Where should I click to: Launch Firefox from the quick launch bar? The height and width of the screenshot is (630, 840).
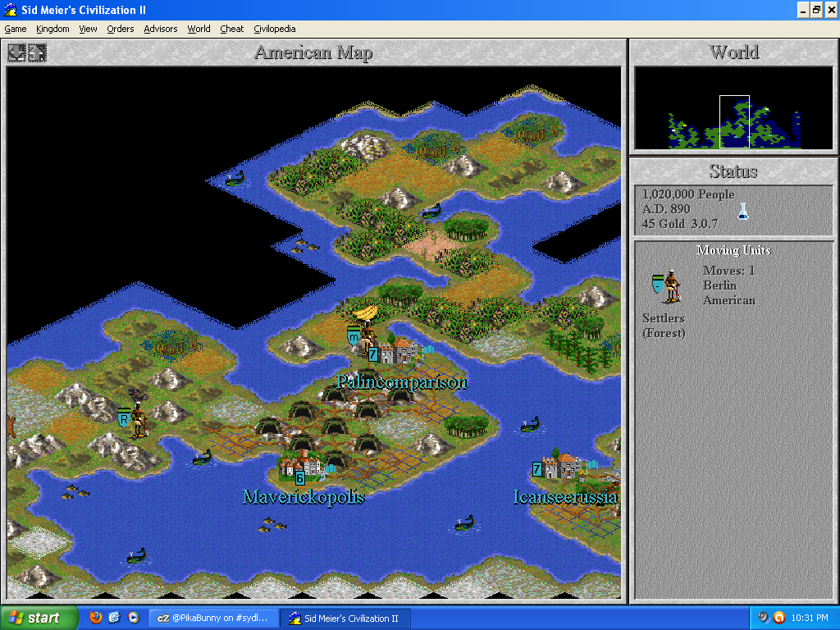coord(95,618)
